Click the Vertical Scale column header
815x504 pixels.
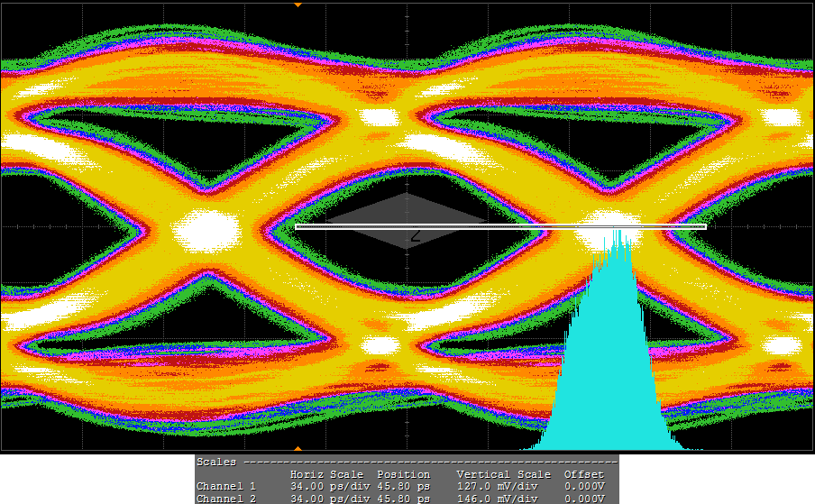tap(503, 474)
